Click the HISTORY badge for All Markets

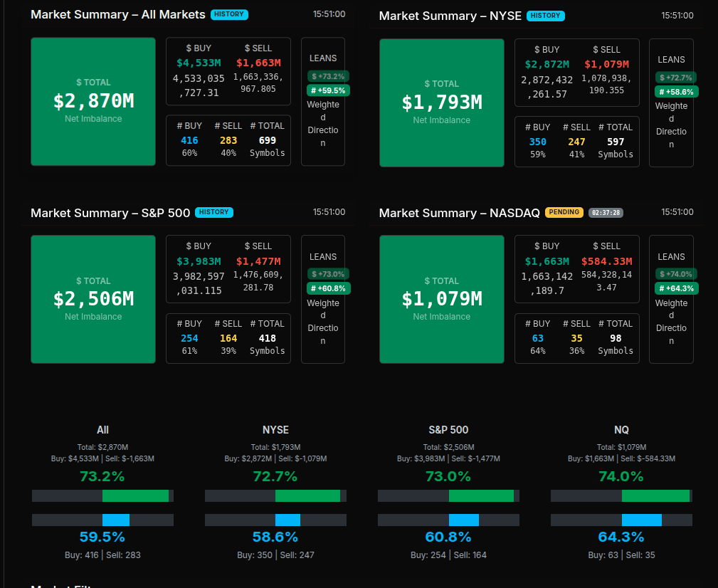click(230, 14)
